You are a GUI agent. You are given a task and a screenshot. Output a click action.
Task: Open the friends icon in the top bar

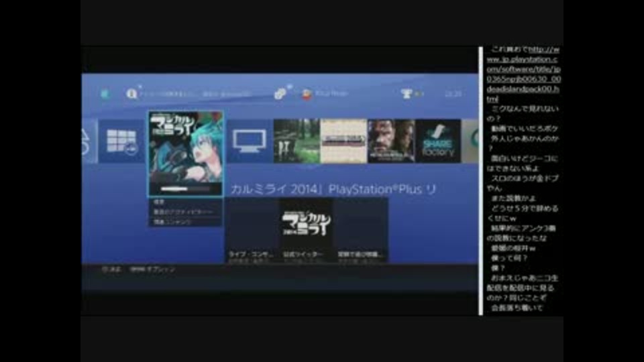tap(280, 94)
